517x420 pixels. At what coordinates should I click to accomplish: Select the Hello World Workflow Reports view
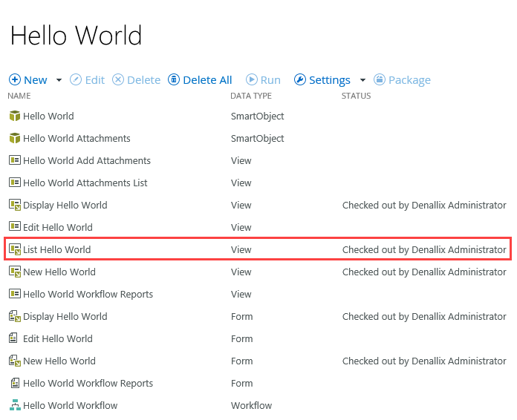(88, 295)
